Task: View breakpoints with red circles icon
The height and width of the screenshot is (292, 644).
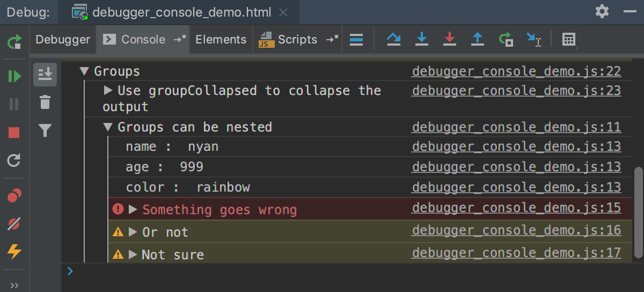Action: click(14, 195)
